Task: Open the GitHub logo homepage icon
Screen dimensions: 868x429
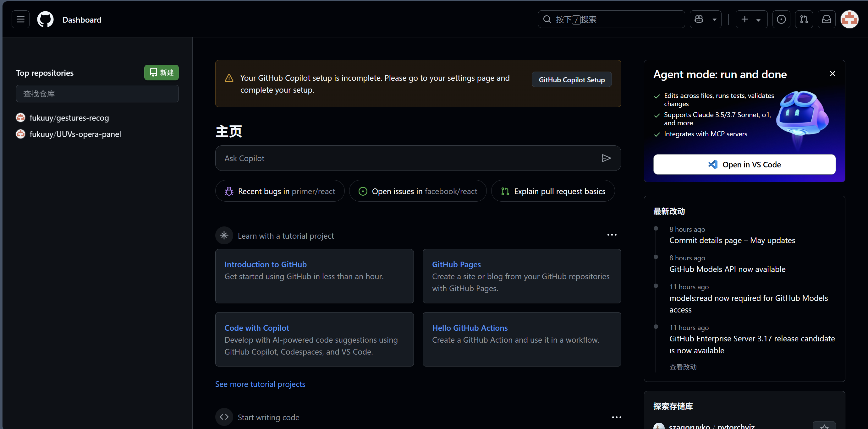Action: 45,19
